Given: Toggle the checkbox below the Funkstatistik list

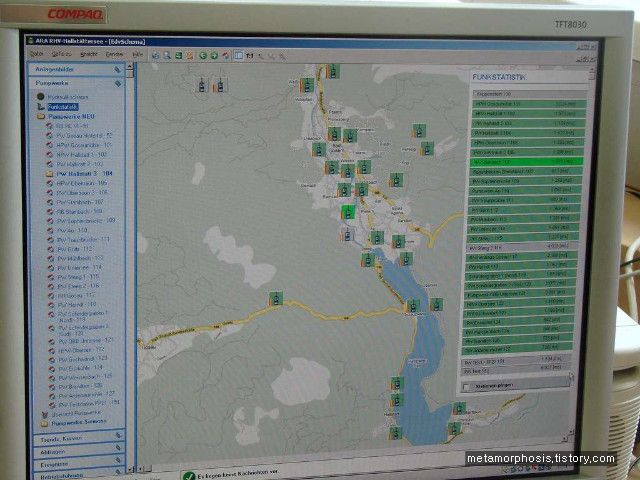Looking at the screenshot, I should coord(467,386).
